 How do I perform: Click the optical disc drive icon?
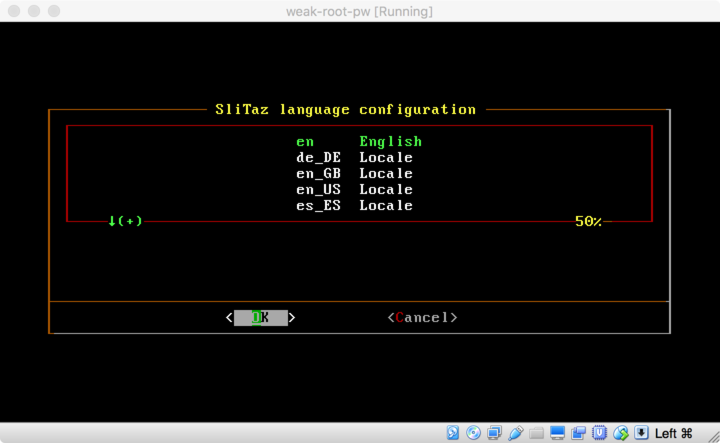(x=473, y=433)
